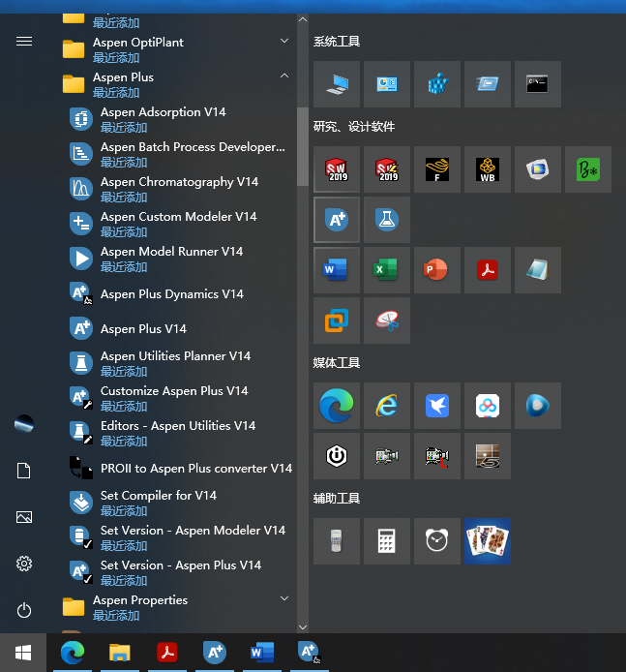Open the SolidWorks 2019 tile

point(337,169)
